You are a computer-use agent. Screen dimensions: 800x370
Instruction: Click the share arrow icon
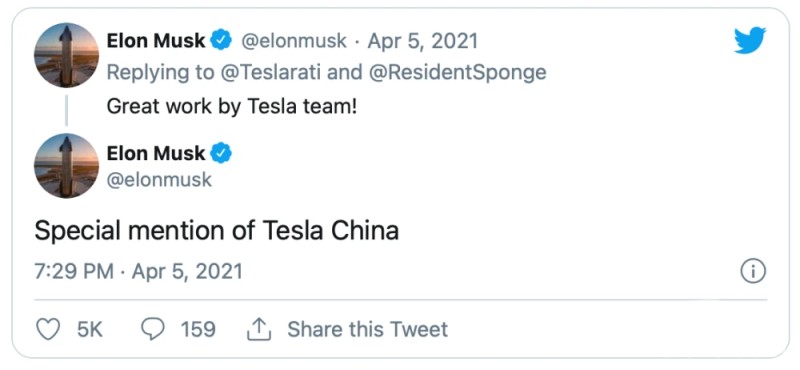click(259, 329)
